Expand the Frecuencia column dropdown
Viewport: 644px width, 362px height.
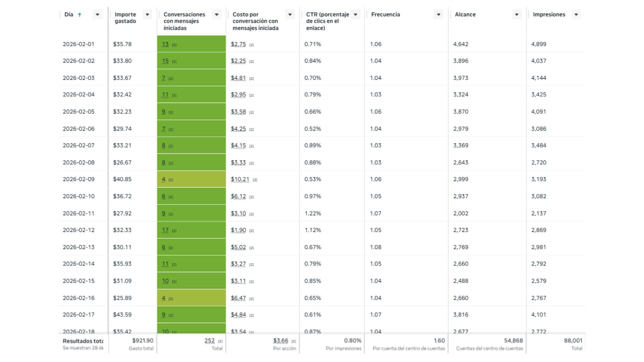pyautogui.click(x=438, y=15)
